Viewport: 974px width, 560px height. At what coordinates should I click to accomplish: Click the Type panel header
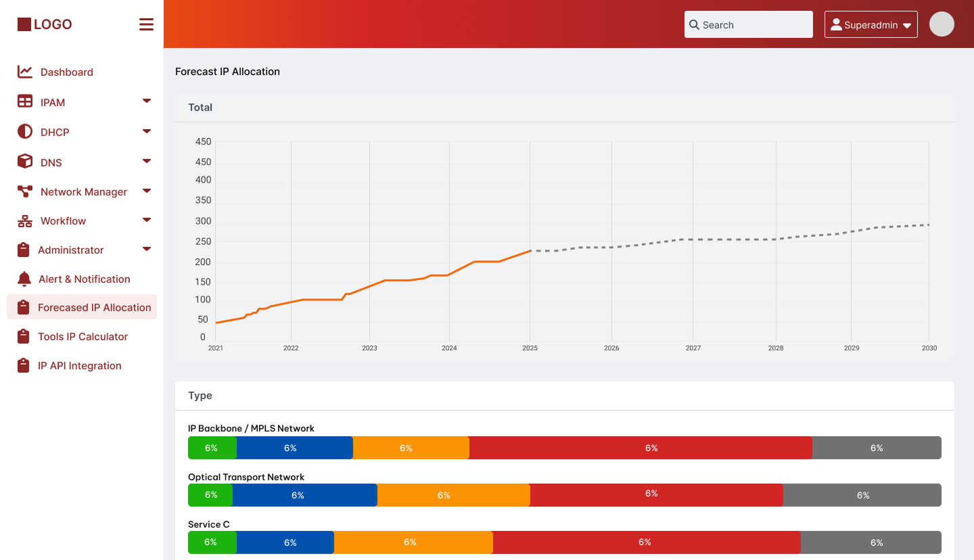565,396
